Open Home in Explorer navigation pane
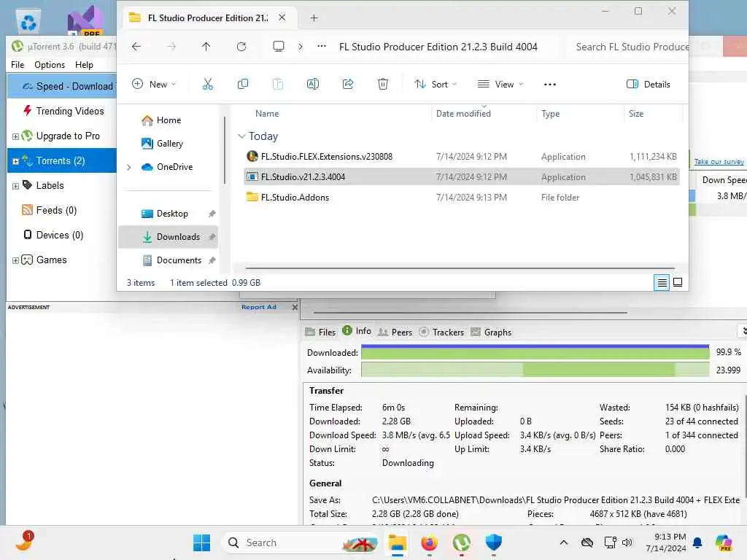 click(162, 120)
